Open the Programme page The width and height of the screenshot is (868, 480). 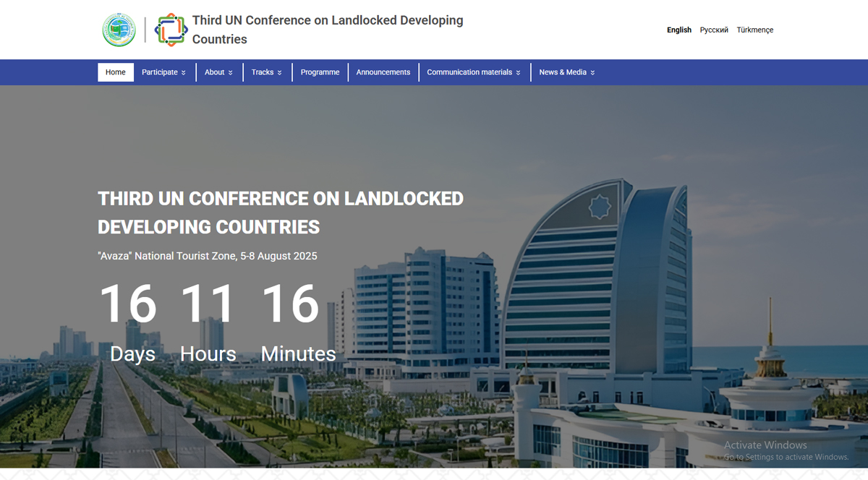tap(320, 72)
